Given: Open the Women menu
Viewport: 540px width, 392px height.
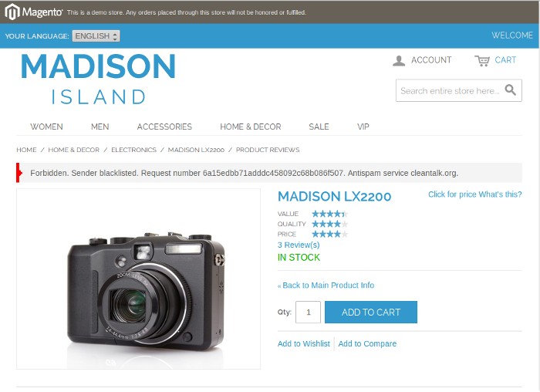Looking at the screenshot, I should [46, 127].
